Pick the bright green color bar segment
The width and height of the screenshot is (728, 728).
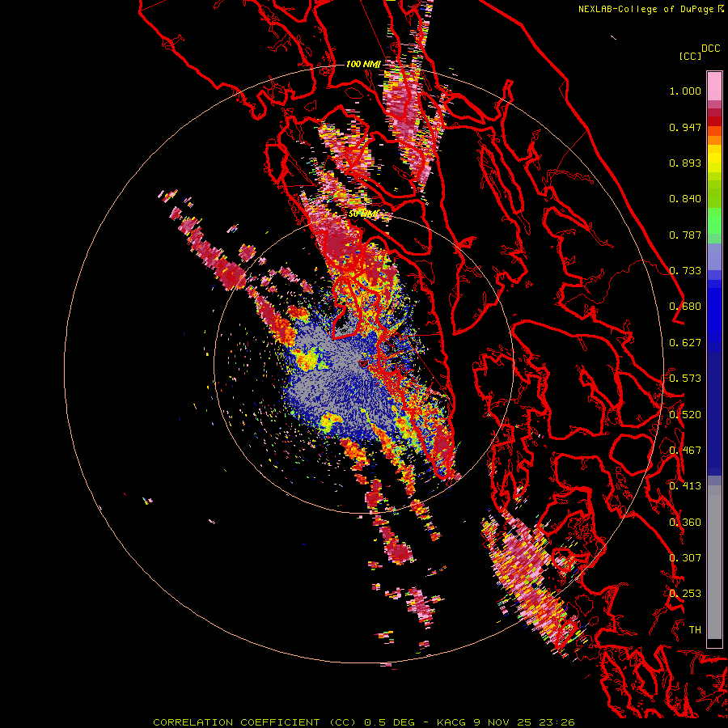(714, 221)
